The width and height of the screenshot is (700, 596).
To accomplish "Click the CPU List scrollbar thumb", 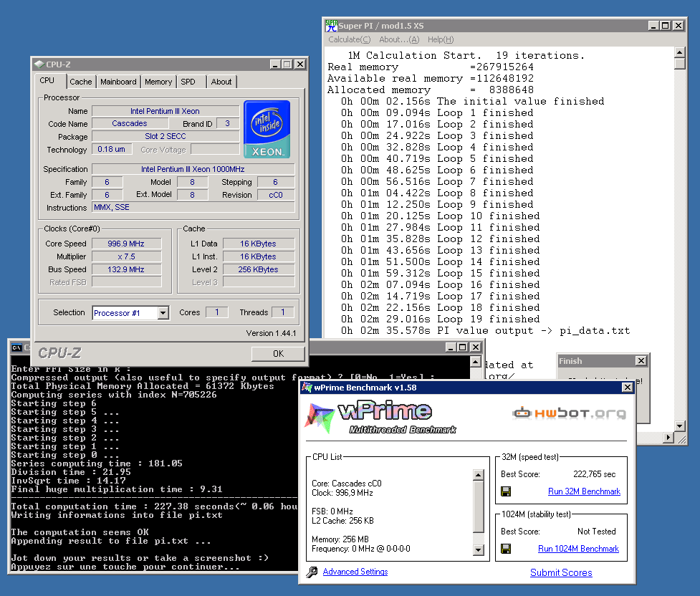I will point(478,506).
